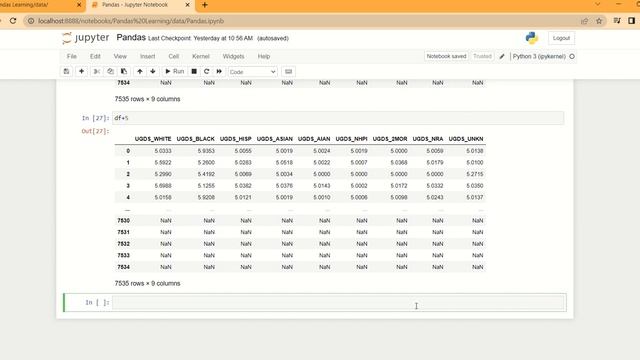Click the UGDS_BLACK column header
The width and height of the screenshot is (640, 360).
pyautogui.click(x=196, y=139)
